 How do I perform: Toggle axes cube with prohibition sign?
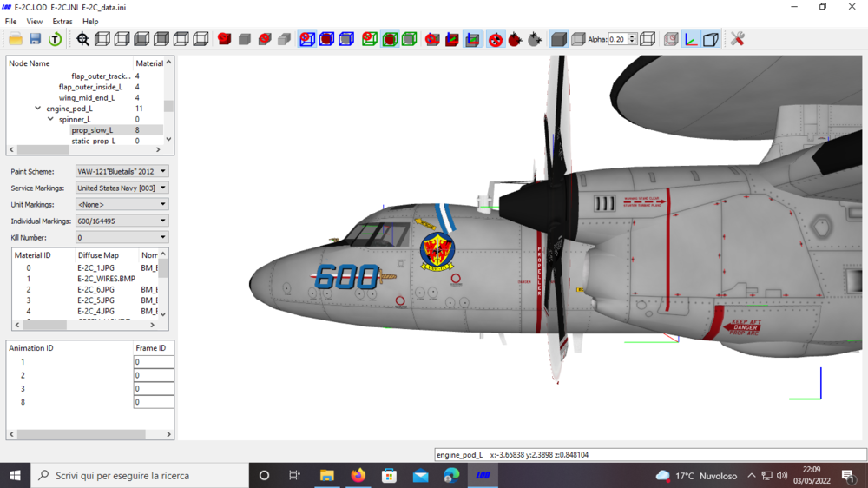[432, 39]
